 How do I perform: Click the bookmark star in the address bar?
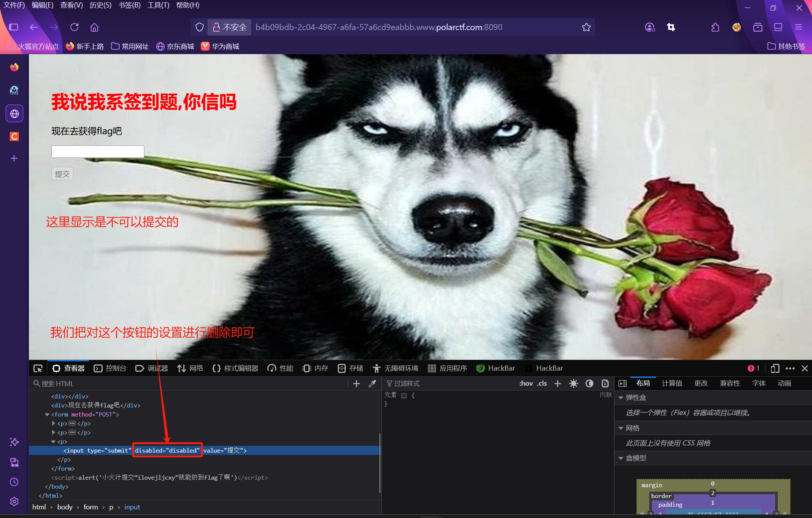point(586,27)
